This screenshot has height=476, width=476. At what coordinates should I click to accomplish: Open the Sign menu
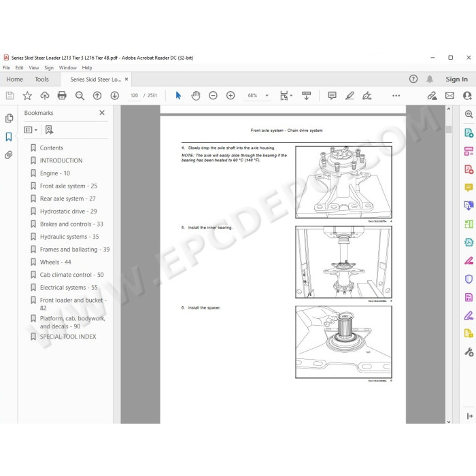(49, 68)
